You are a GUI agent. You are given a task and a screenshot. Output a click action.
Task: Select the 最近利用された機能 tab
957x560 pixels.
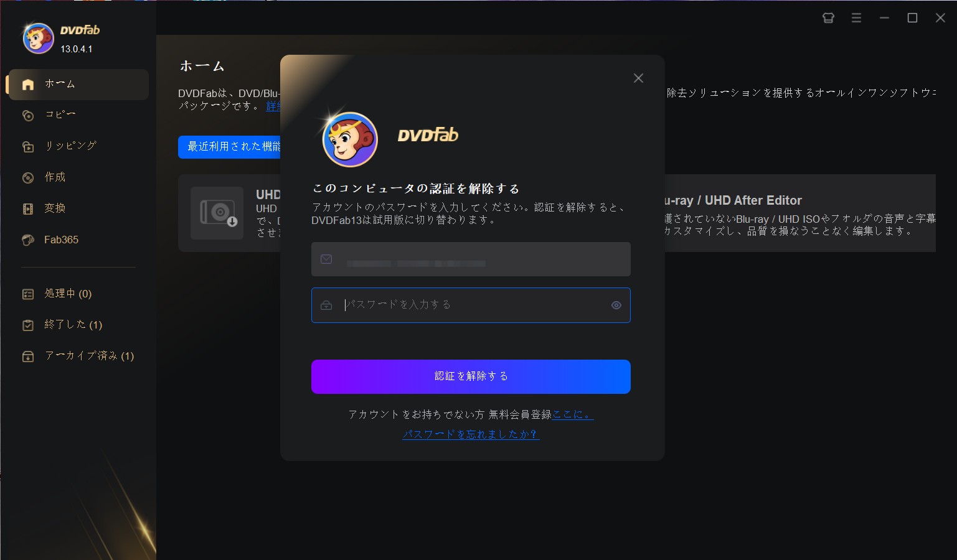pos(230,147)
